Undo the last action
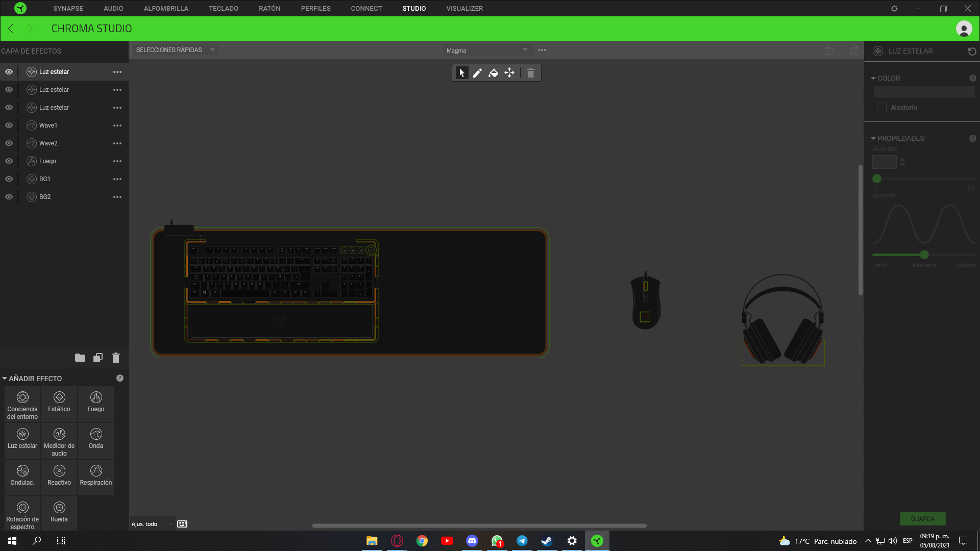Screen dimensions: 980x551 click(829, 50)
